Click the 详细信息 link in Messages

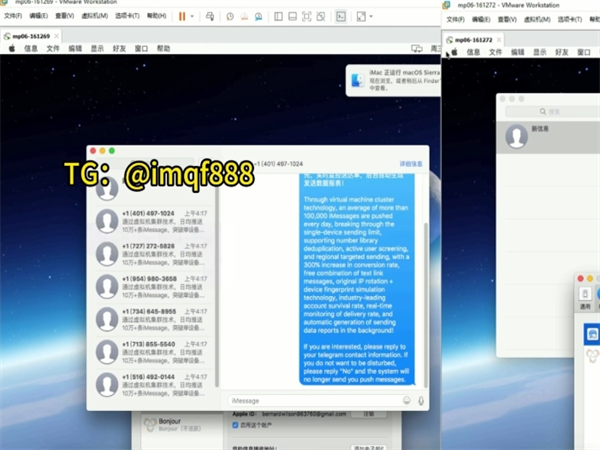click(411, 163)
